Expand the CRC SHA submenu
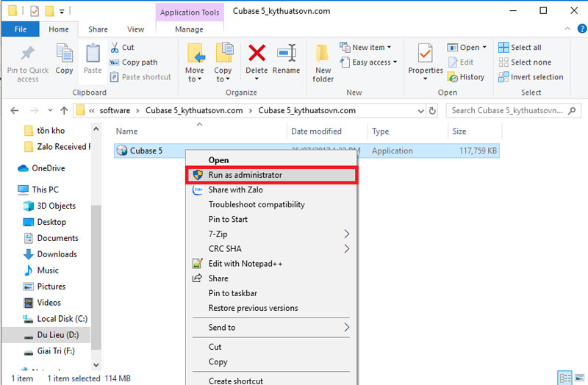 272,249
